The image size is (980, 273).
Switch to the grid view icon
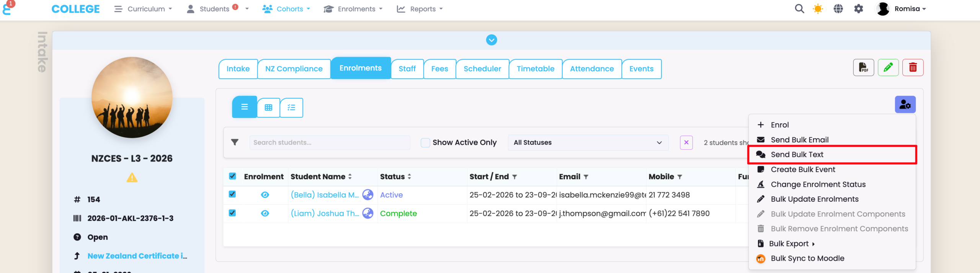click(268, 107)
